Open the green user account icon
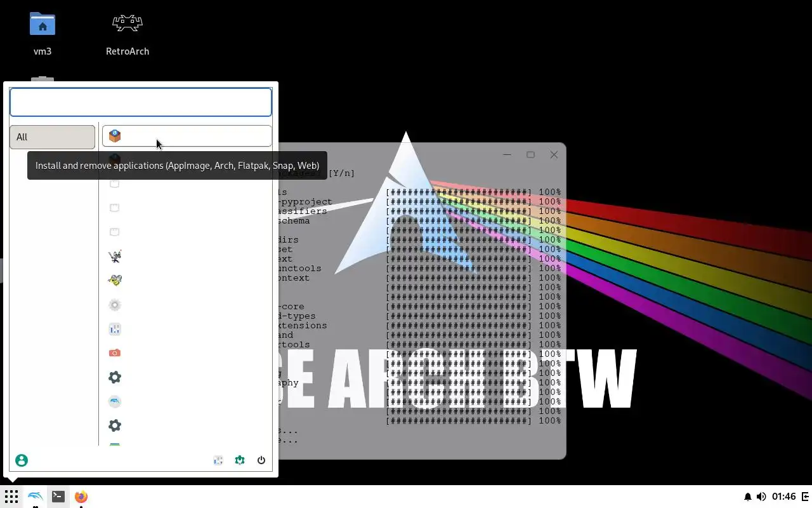812x508 pixels. point(22,460)
